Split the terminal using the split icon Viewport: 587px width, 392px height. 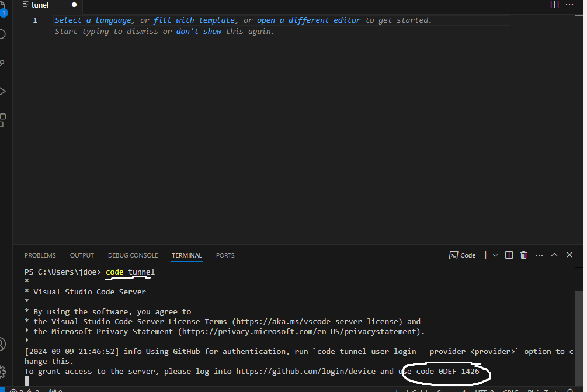[x=508, y=255]
